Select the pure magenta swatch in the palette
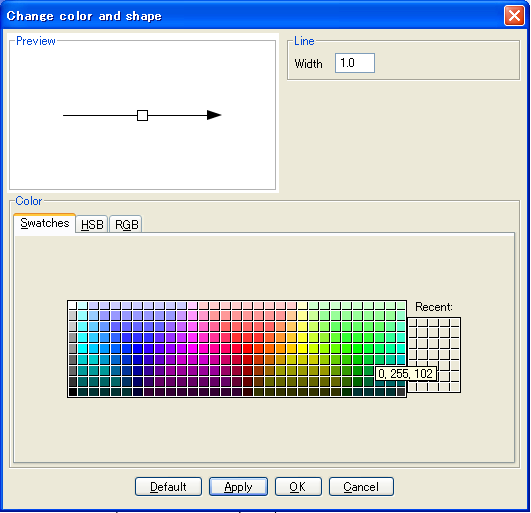The width and height of the screenshot is (531, 513). pyautogui.click(x=193, y=348)
